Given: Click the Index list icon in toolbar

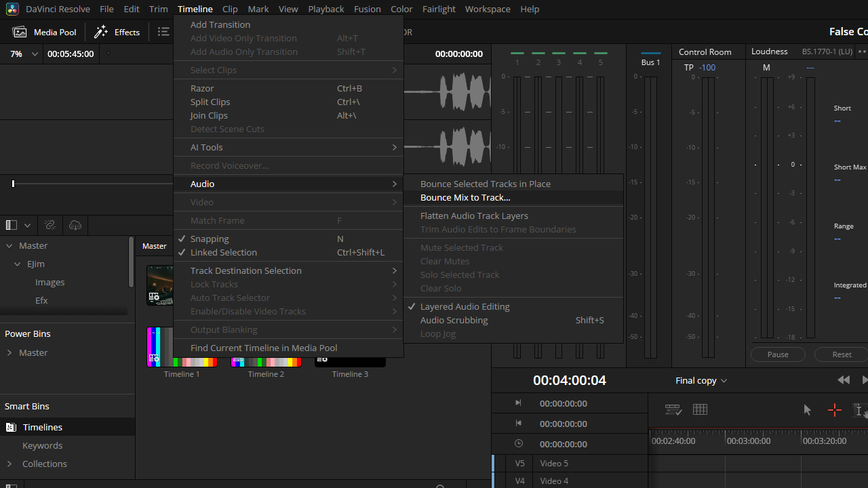Looking at the screenshot, I should (163, 32).
